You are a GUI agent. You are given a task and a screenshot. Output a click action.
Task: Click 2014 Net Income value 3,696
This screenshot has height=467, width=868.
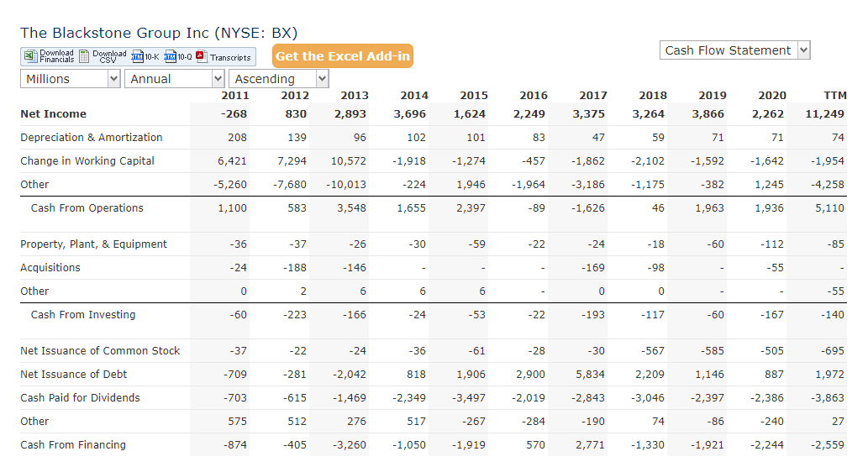[x=410, y=114]
